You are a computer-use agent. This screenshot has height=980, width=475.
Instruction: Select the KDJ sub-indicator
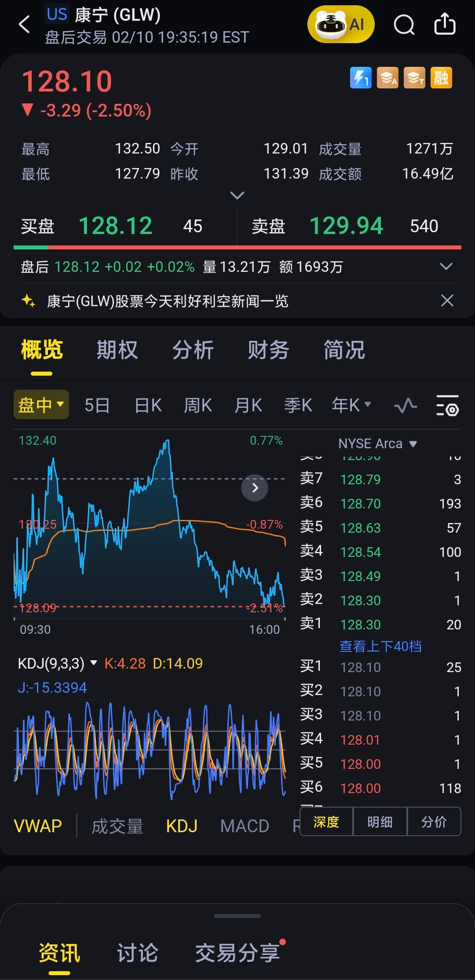[182, 826]
